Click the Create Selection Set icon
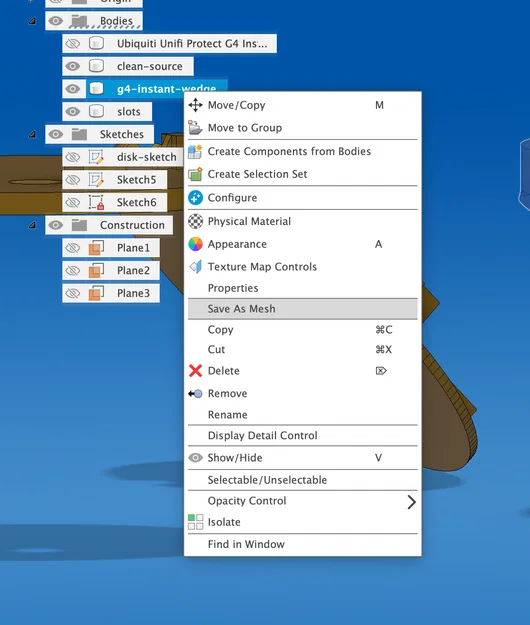The height and width of the screenshot is (625, 530). click(195, 174)
